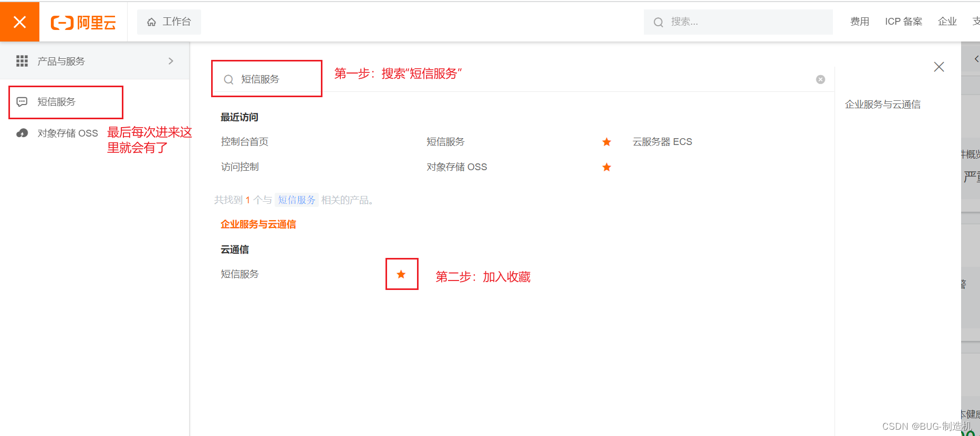
Task: Collapse the right panel with the arrow at the edge
Action: (x=976, y=59)
